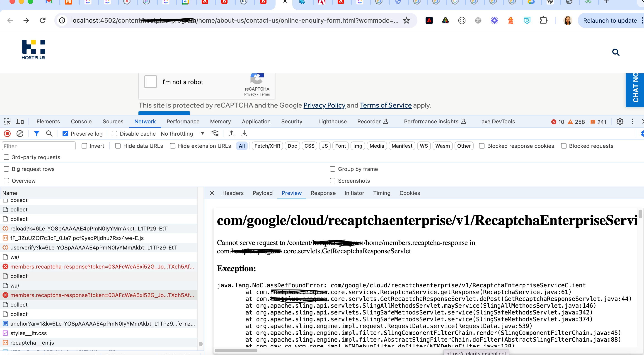
Task: Click the clear network log icon
Action: pos(20,134)
